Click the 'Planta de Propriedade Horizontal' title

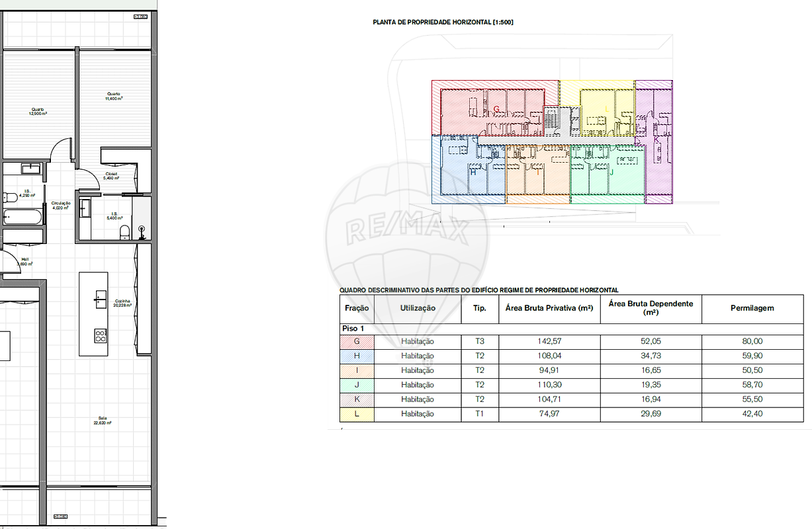pyautogui.click(x=443, y=22)
